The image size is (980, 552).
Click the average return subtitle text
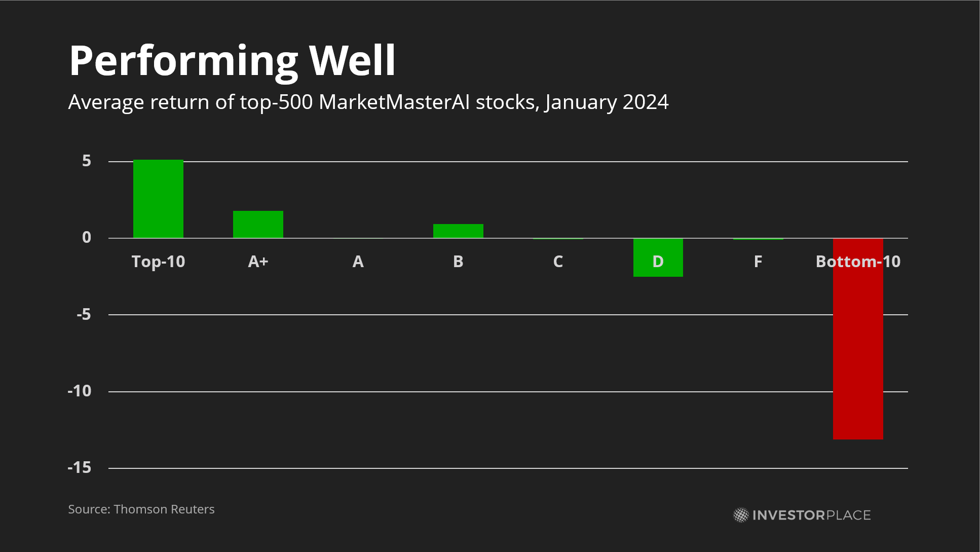click(368, 102)
